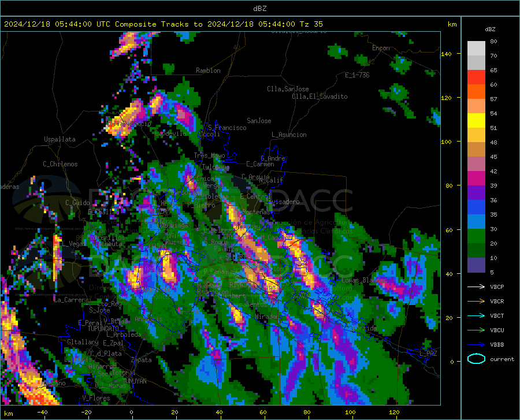Click the 'E_1-736' map label

coord(357,75)
